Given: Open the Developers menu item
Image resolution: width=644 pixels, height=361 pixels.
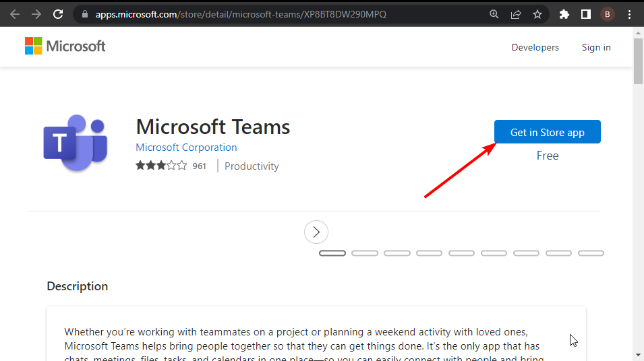Looking at the screenshot, I should pos(535,47).
